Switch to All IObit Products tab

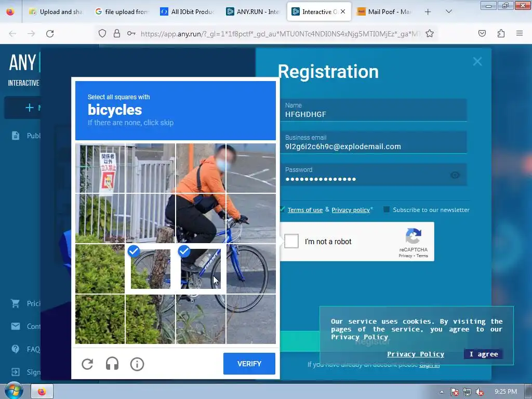188,11
